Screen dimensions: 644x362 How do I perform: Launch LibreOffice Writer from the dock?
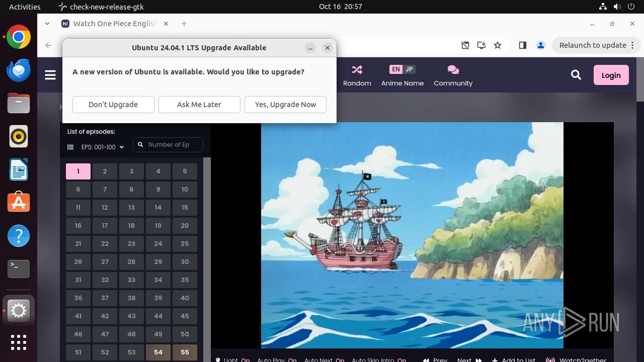tap(19, 169)
